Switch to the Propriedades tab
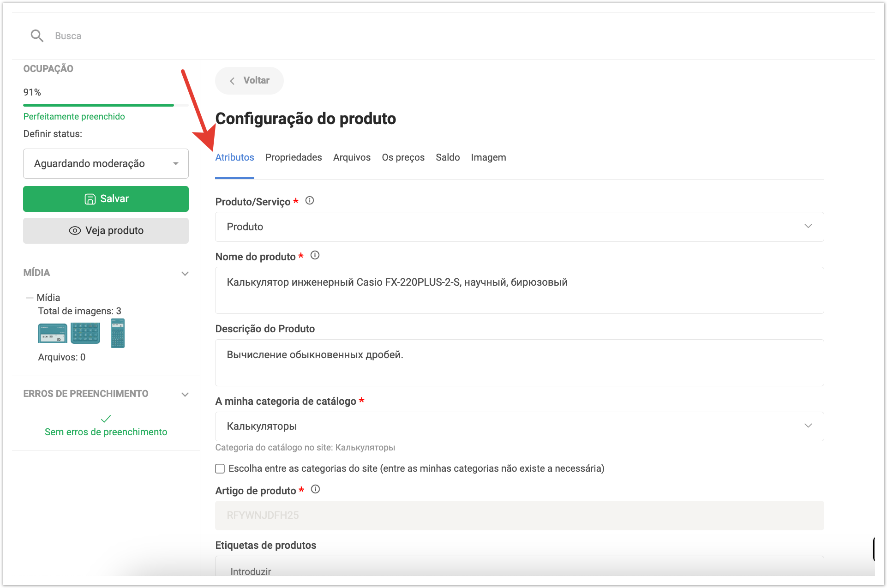 tap(294, 157)
